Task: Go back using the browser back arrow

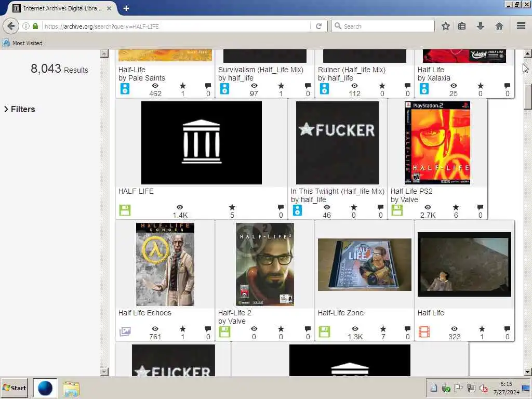Action: (11, 26)
